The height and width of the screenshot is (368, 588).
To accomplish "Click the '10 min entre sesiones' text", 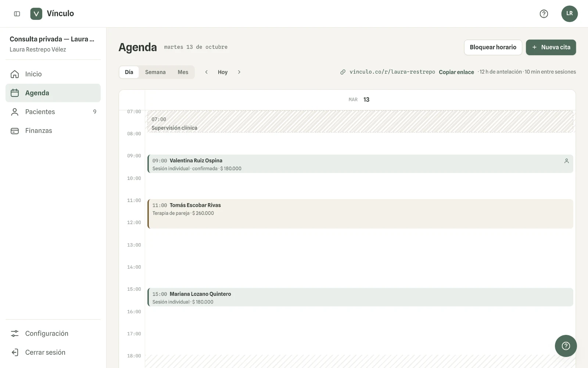I will click(550, 72).
